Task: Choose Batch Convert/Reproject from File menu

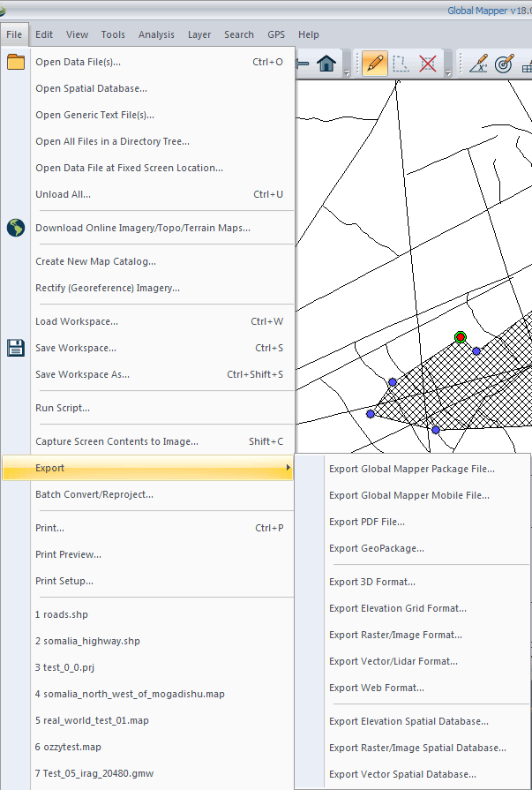Action: pyautogui.click(x=94, y=494)
